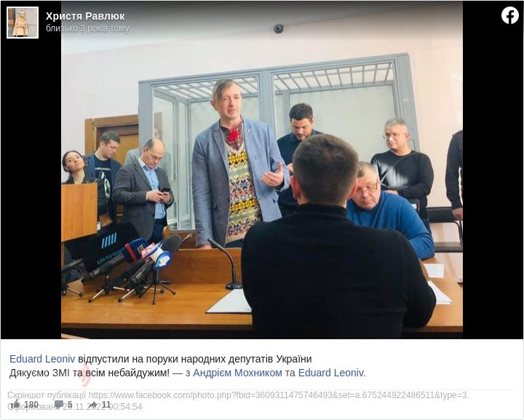This screenshot has height=420, width=524.
Task: Click the thumbs-up like icon
Action: [x=15, y=404]
